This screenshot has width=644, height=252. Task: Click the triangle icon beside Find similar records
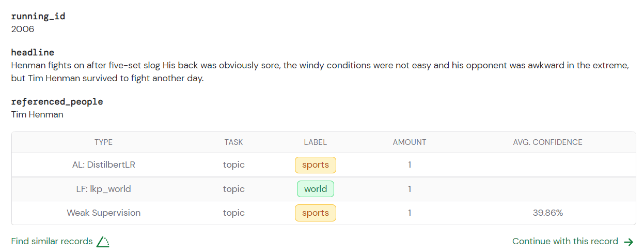[103, 242]
